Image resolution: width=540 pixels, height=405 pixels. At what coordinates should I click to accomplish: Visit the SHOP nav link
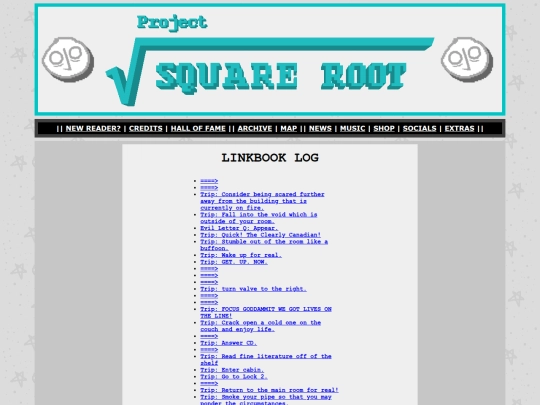384,128
